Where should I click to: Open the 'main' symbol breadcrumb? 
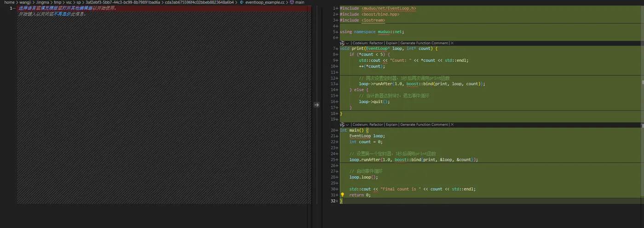pos(299,2)
